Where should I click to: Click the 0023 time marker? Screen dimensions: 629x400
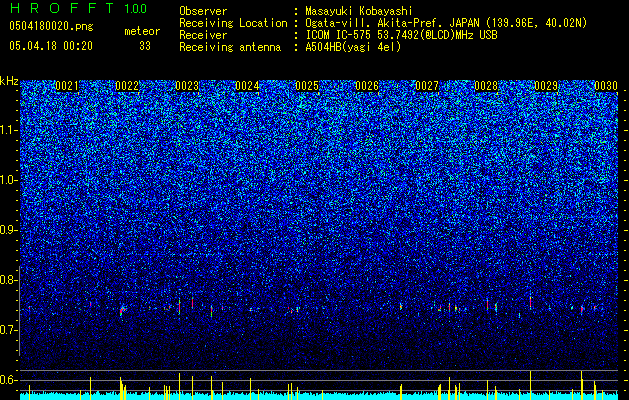187,86
